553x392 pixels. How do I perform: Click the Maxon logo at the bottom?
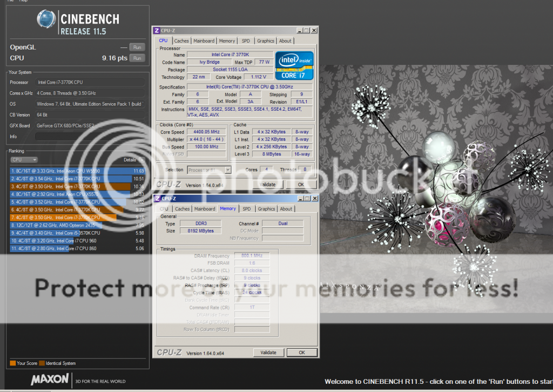[49, 380]
